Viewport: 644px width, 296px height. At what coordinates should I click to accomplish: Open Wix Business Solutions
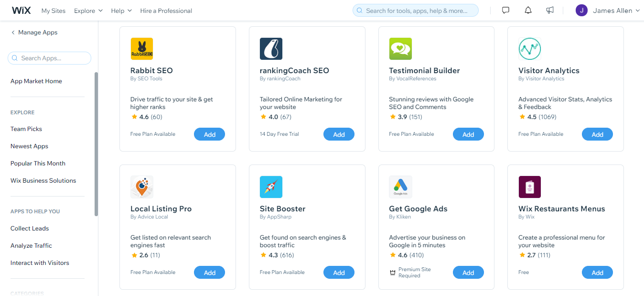pyautogui.click(x=43, y=181)
